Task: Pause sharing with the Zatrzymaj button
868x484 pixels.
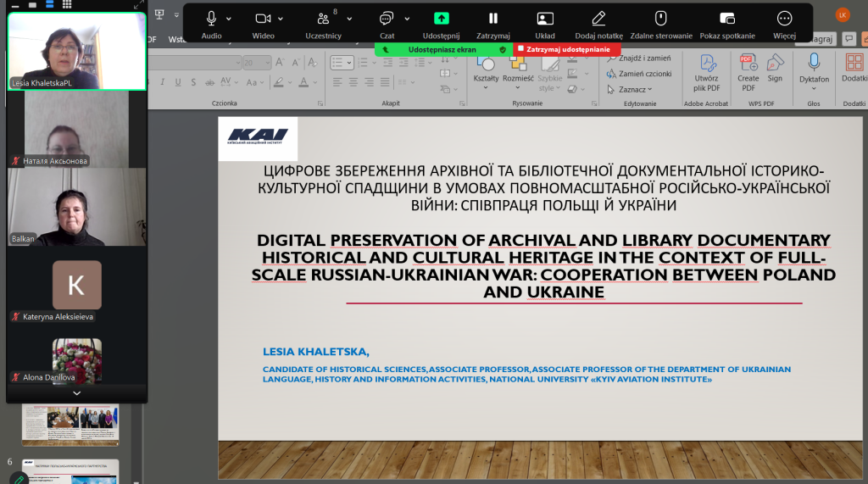Action: click(x=492, y=19)
